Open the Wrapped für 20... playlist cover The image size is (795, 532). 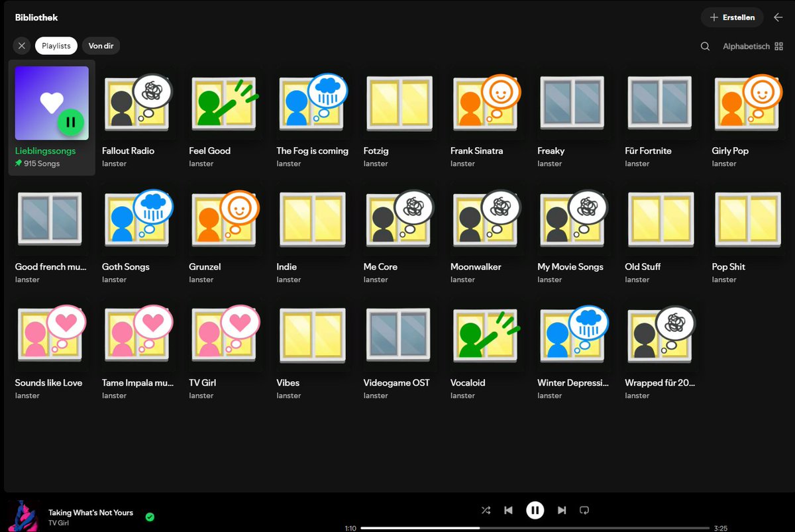[661, 335]
